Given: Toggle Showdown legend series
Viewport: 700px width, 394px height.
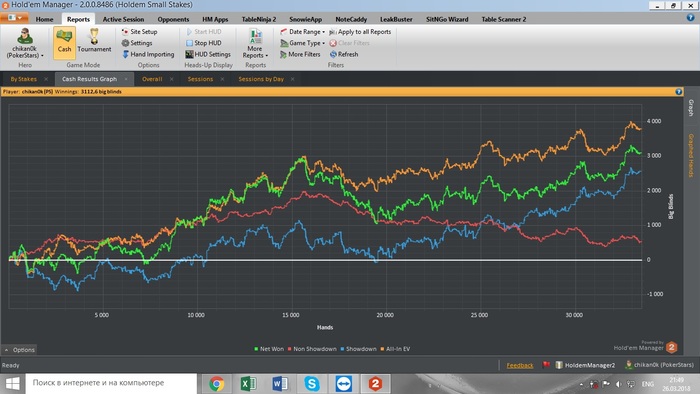Looking at the screenshot, I should coord(358,349).
